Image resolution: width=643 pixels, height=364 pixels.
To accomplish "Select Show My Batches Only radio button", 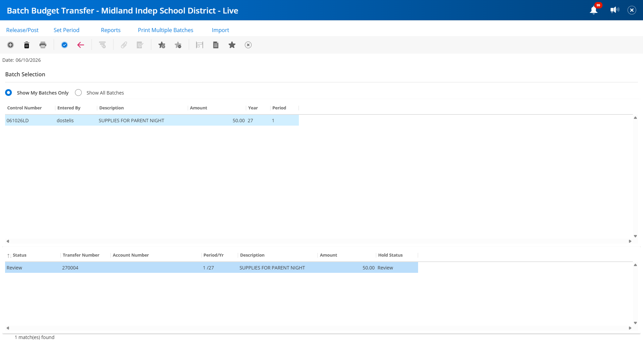I will pos(8,93).
